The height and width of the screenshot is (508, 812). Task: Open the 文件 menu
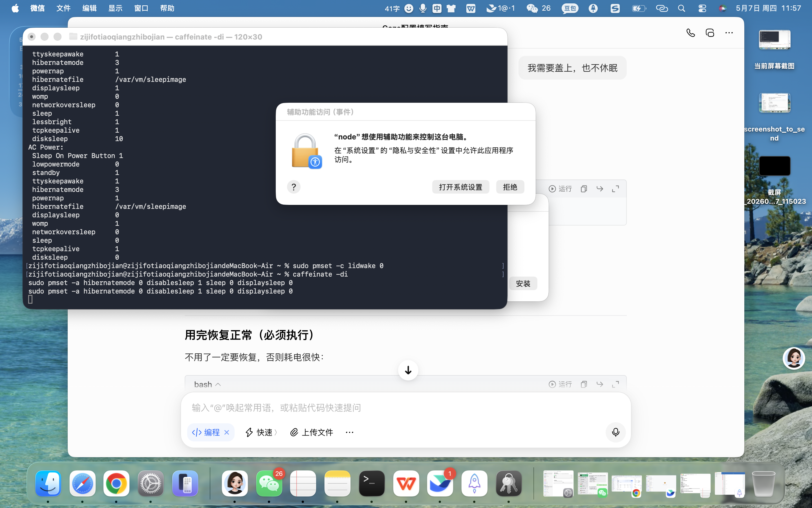[x=63, y=8]
